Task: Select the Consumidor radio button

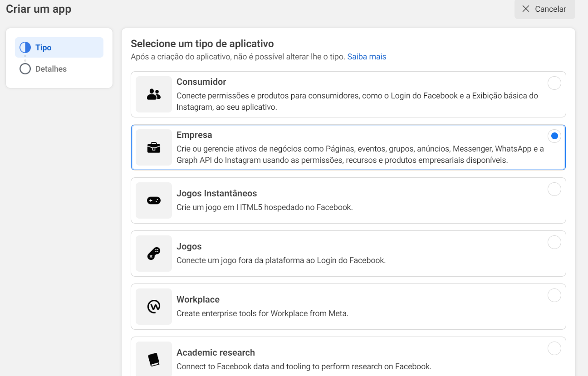Action: (x=554, y=83)
